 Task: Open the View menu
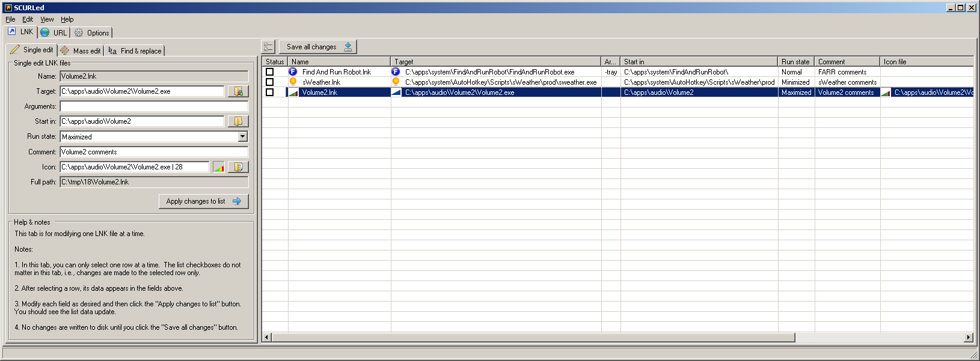(47, 19)
